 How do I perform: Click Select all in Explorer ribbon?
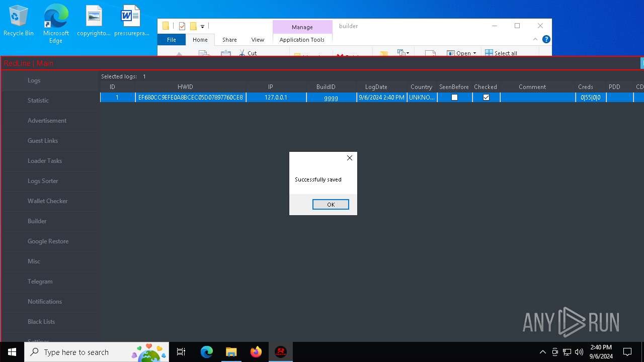point(501,53)
